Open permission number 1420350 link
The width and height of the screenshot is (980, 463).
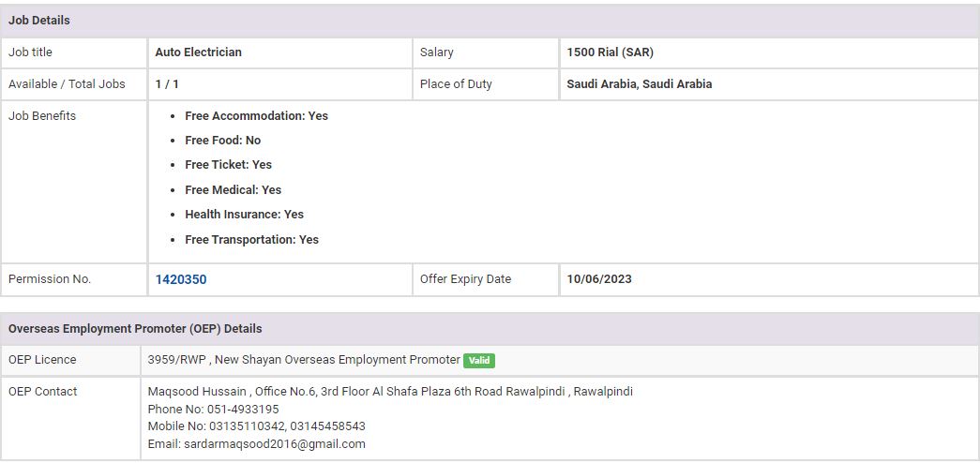point(181,279)
